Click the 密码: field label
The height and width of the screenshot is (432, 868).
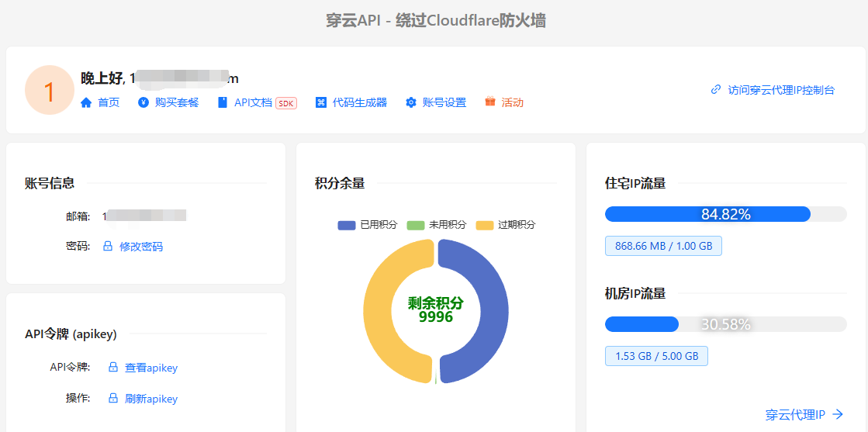click(x=78, y=247)
